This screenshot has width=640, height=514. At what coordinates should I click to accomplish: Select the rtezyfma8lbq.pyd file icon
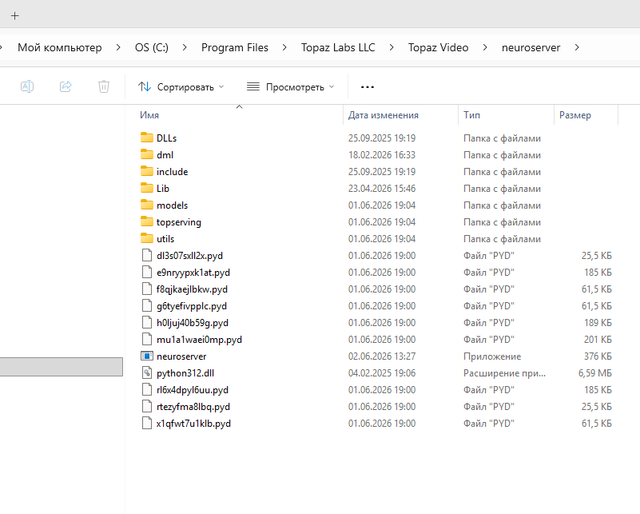tap(147, 406)
